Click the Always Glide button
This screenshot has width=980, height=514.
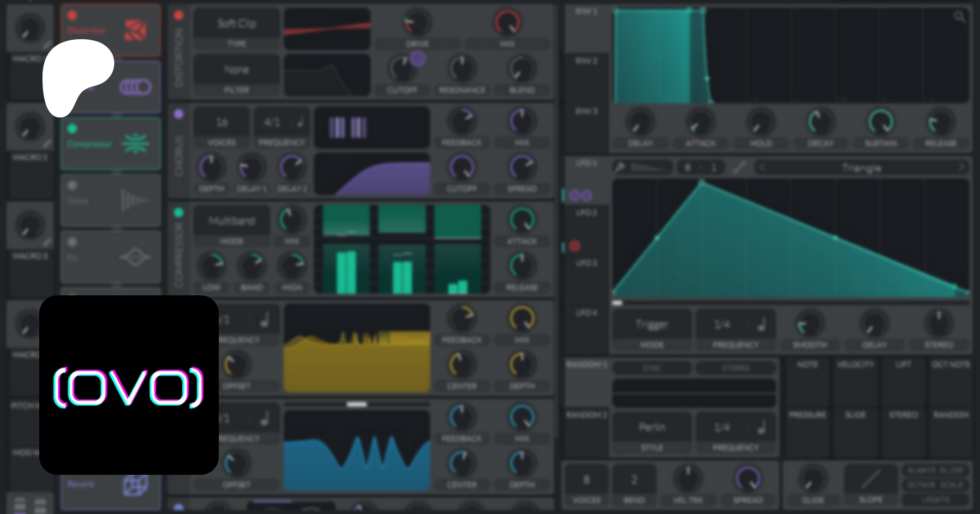click(935, 470)
